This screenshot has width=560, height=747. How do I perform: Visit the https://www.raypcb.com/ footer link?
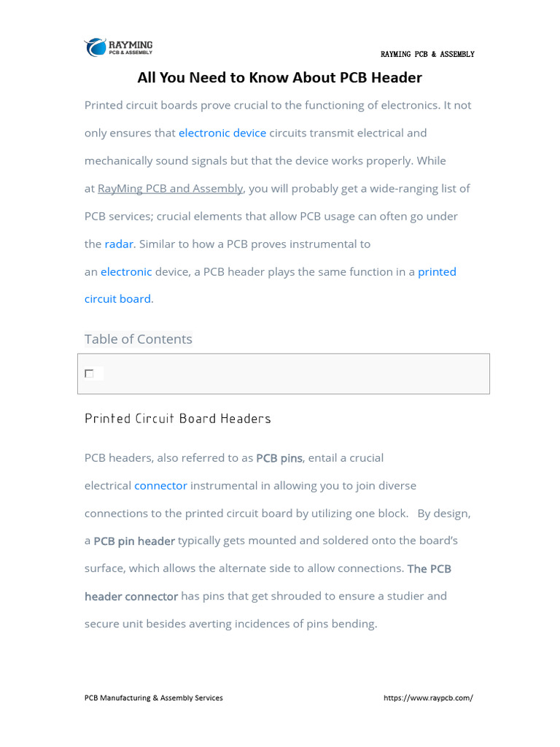point(428,698)
